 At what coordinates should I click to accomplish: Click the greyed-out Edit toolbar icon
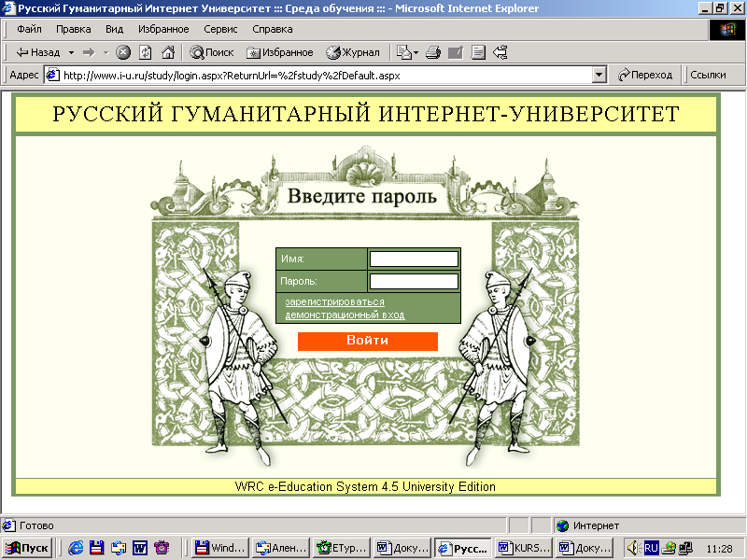[456, 52]
